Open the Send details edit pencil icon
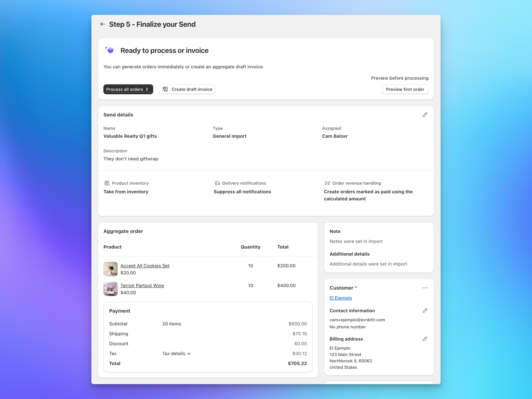532x399 pixels. coord(425,115)
